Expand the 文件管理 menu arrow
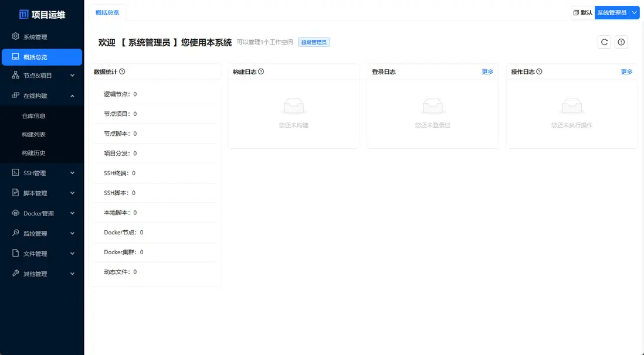The width and height of the screenshot is (644, 355). (x=72, y=254)
